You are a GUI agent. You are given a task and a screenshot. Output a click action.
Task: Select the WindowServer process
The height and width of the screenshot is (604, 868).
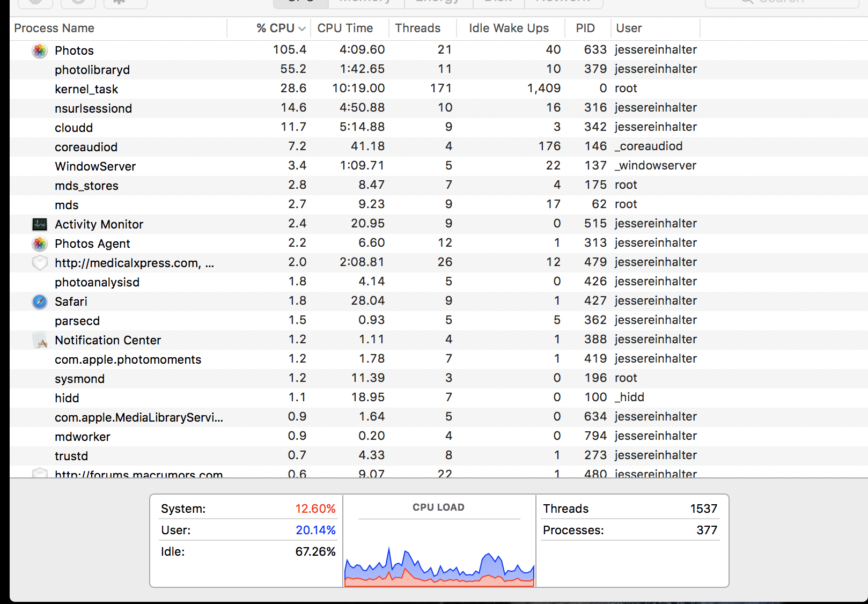439,166
